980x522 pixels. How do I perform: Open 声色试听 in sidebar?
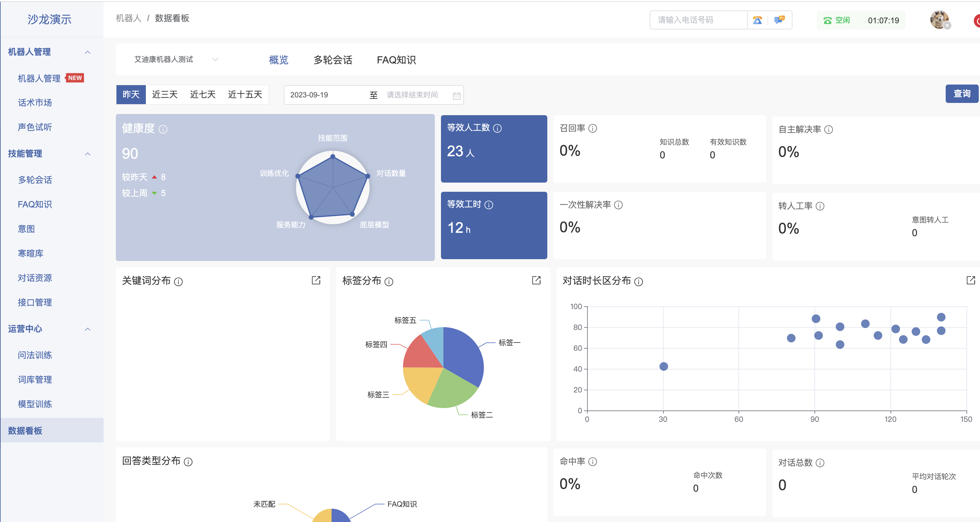point(35,127)
